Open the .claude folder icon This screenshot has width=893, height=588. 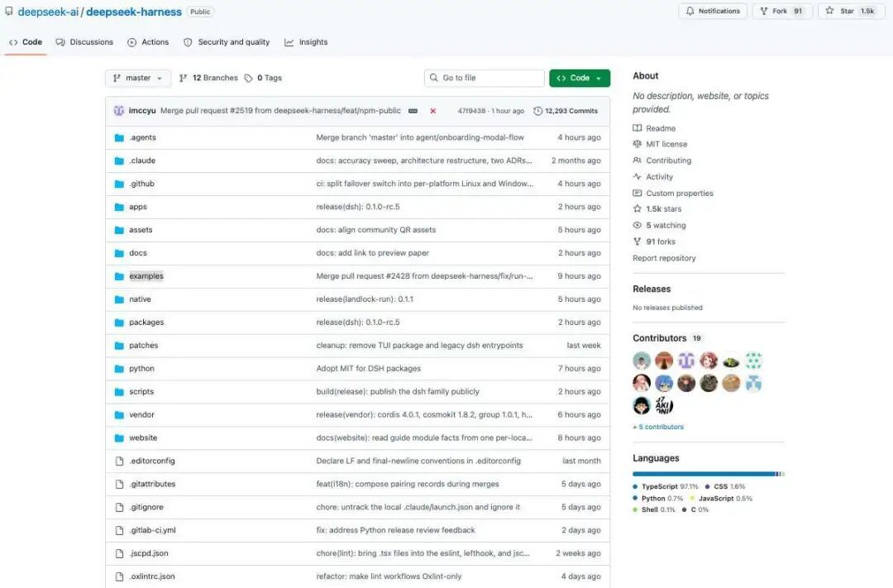[x=119, y=160]
